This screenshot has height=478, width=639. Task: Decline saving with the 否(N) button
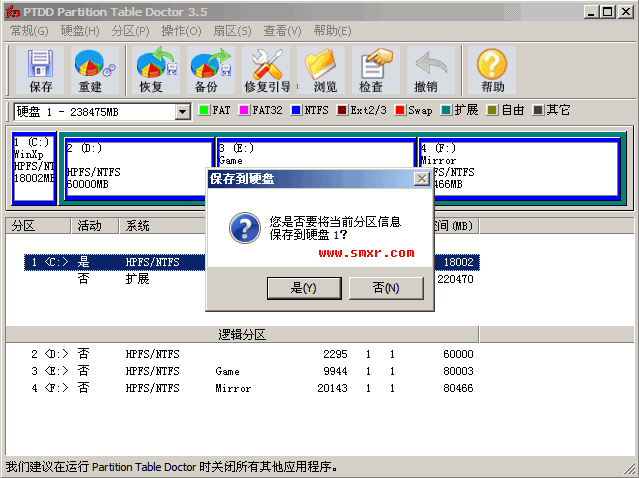click(385, 288)
